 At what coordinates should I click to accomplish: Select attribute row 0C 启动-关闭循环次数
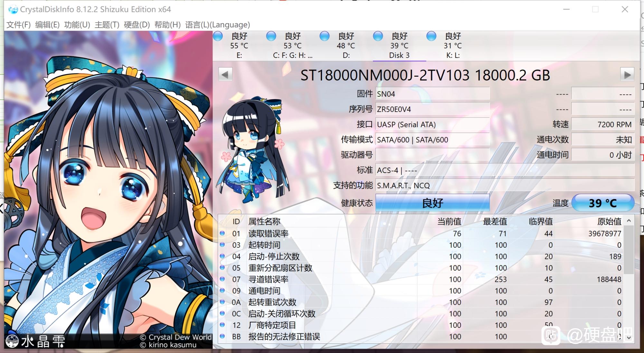coord(421,314)
